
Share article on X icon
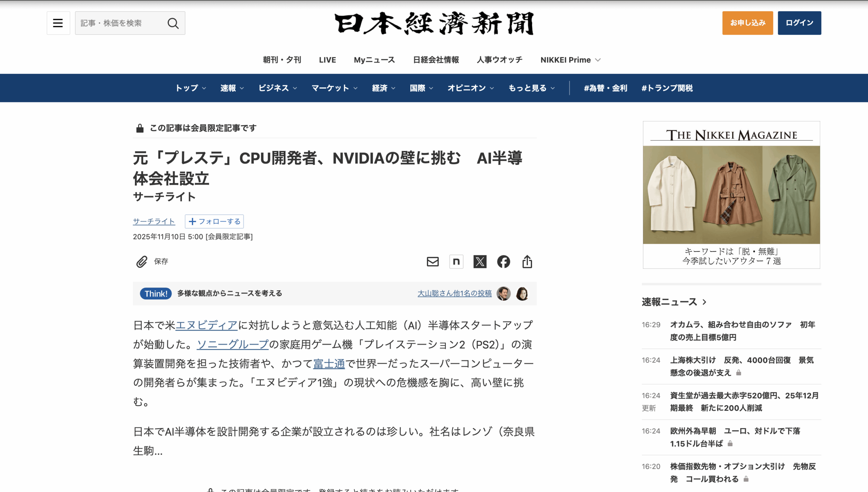(480, 262)
